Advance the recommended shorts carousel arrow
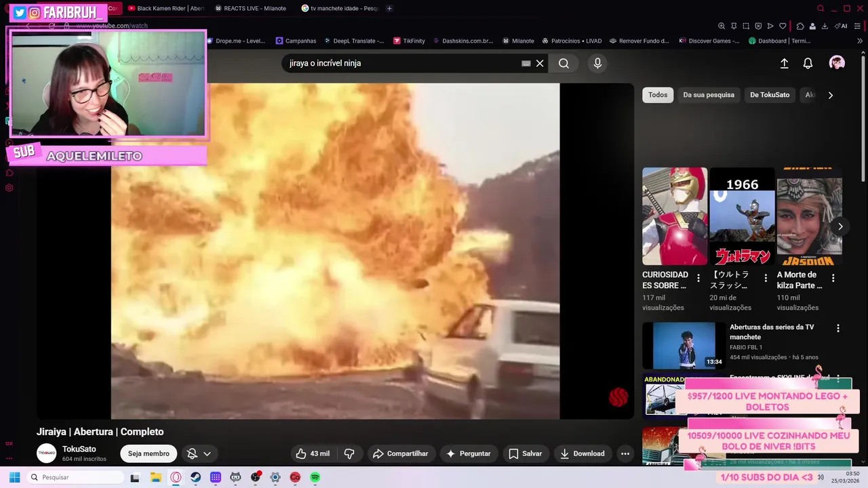 (x=840, y=226)
